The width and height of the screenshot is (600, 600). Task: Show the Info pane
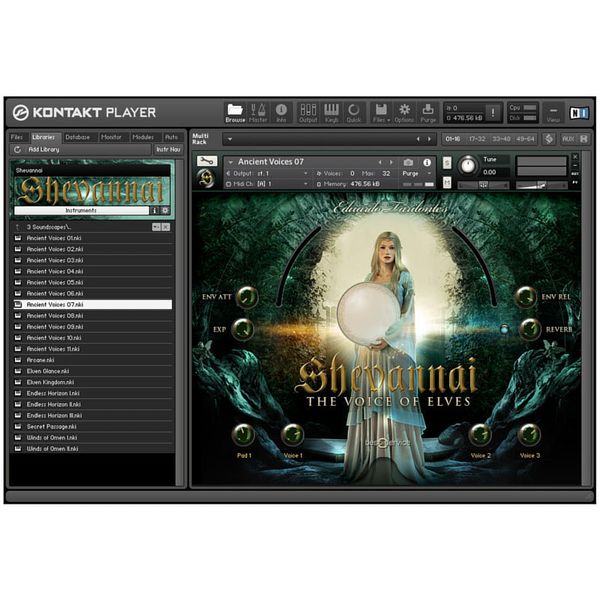pos(281,113)
